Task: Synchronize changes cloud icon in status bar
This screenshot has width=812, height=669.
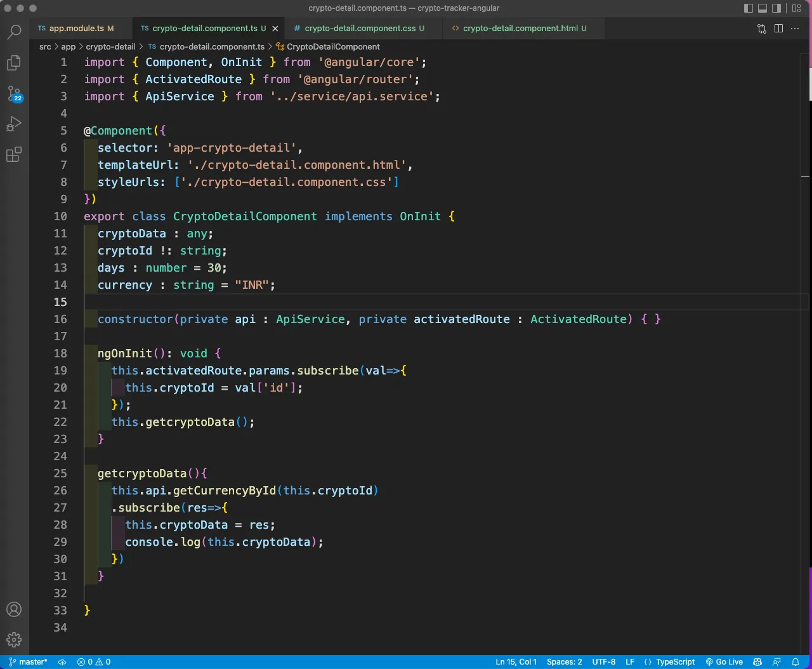Action: [x=62, y=662]
